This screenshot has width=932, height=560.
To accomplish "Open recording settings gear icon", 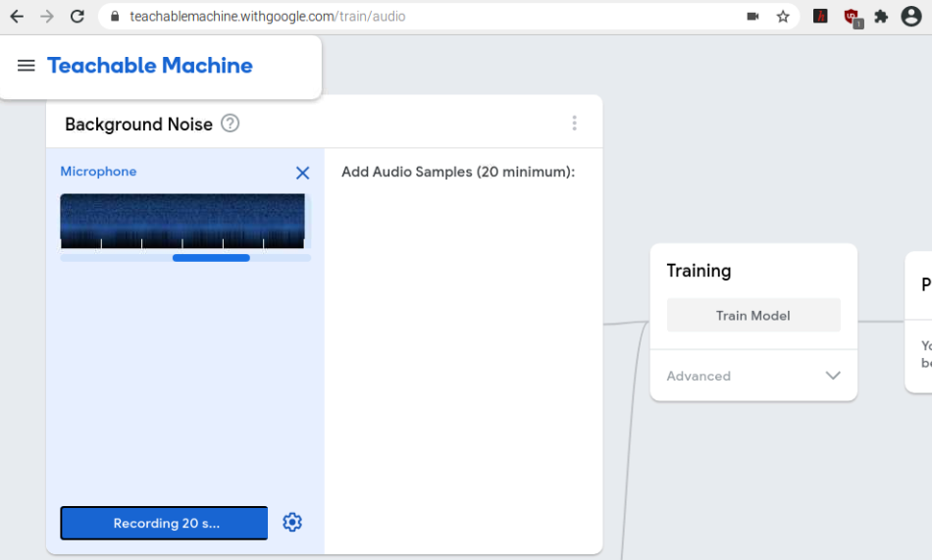I will tap(291, 522).
